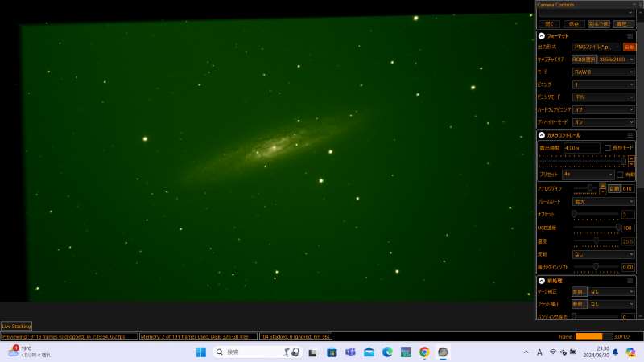Toggle the バンディング除去 checkbox

coord(575,317)
